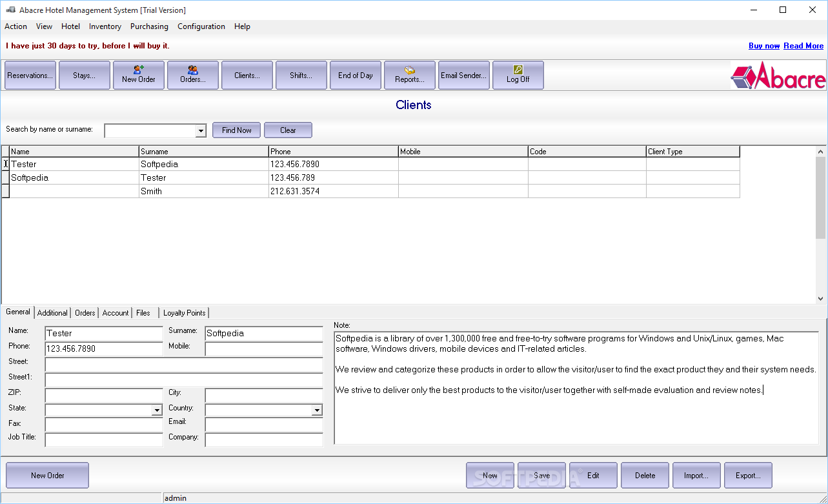Screen dimensions: 828x504
Task: Open Reservations from the toolbar
Action: (x=30, y=75)
